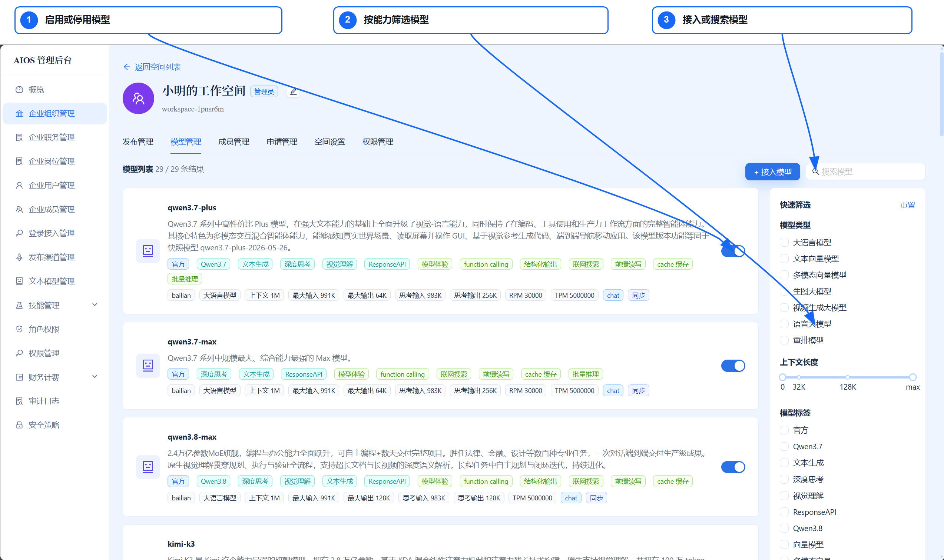The width and height of the screenshot is (944, 560).
Task: Click the 技能管理 flask icon
Action: point(19,305)
